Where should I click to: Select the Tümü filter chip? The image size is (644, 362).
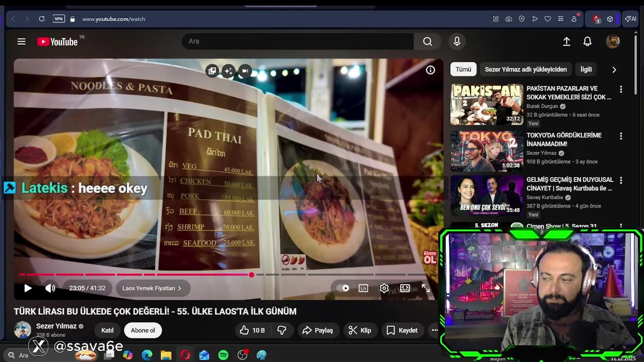point(463,69)
